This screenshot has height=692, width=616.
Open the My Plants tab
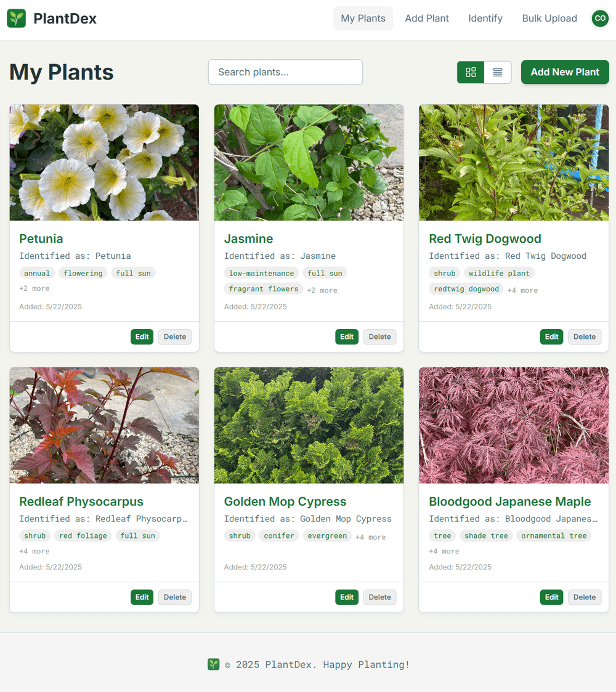point(363,18)
